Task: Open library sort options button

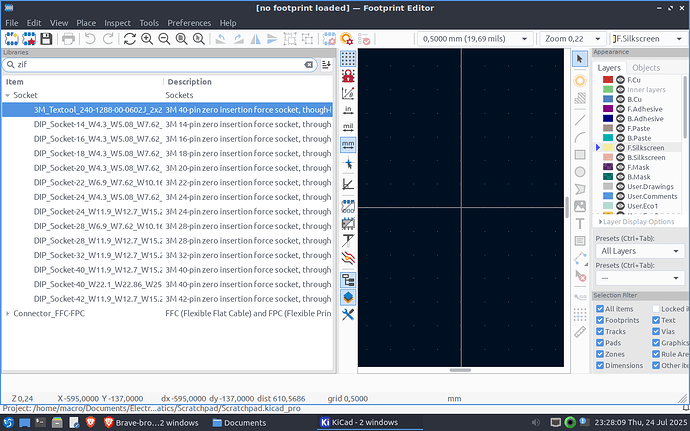Action: pos(326,65)
